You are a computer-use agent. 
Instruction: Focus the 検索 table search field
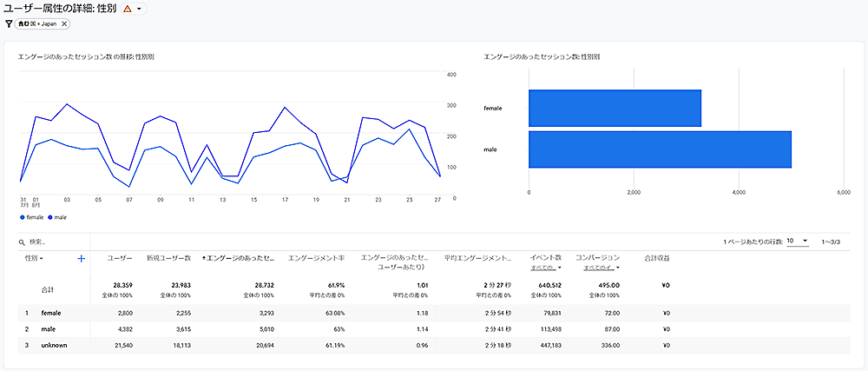coord(52,242)
